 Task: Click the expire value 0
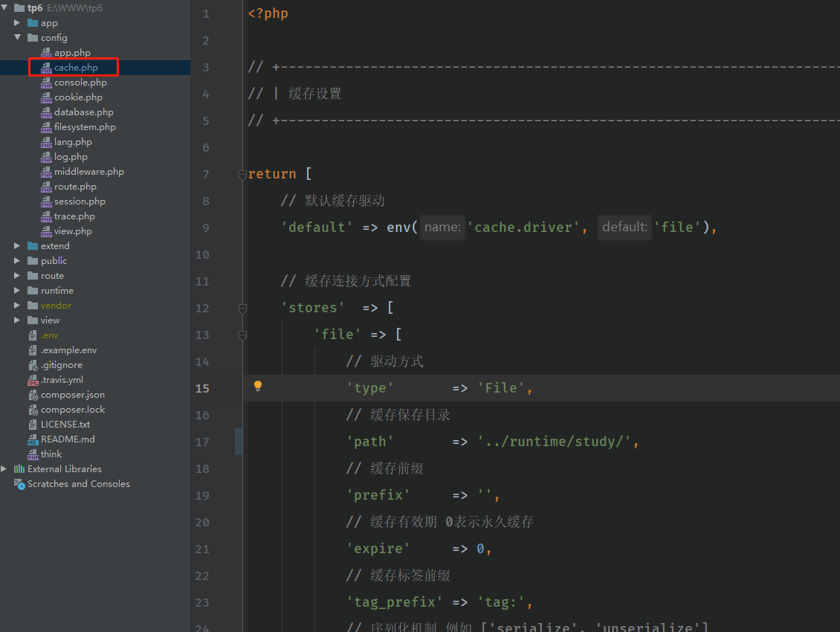(x=480, y=549)
